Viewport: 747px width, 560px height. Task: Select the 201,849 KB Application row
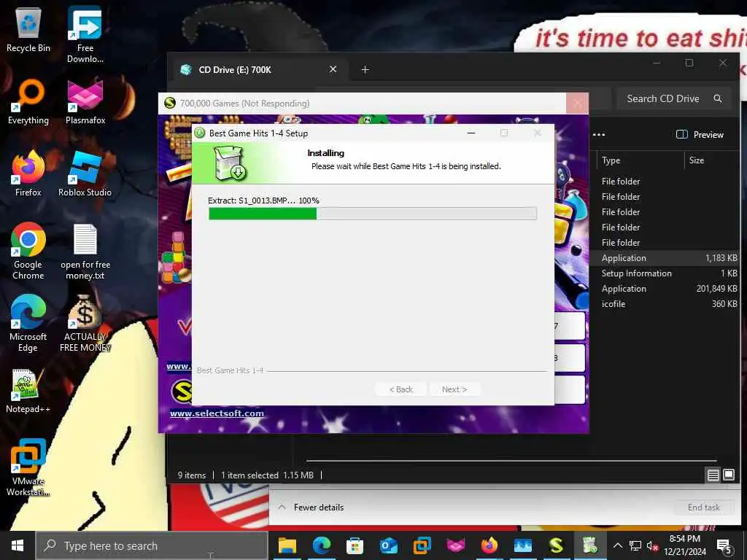click(665, 289)
